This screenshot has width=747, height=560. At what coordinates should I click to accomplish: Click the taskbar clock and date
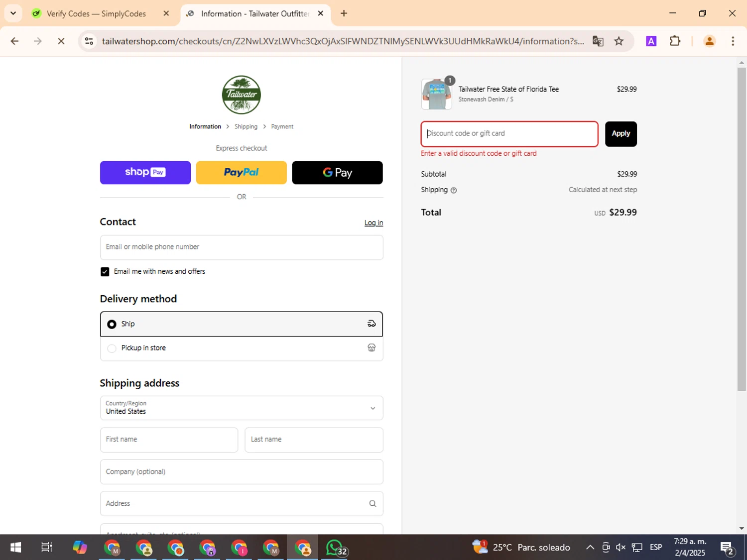(690, 548)
